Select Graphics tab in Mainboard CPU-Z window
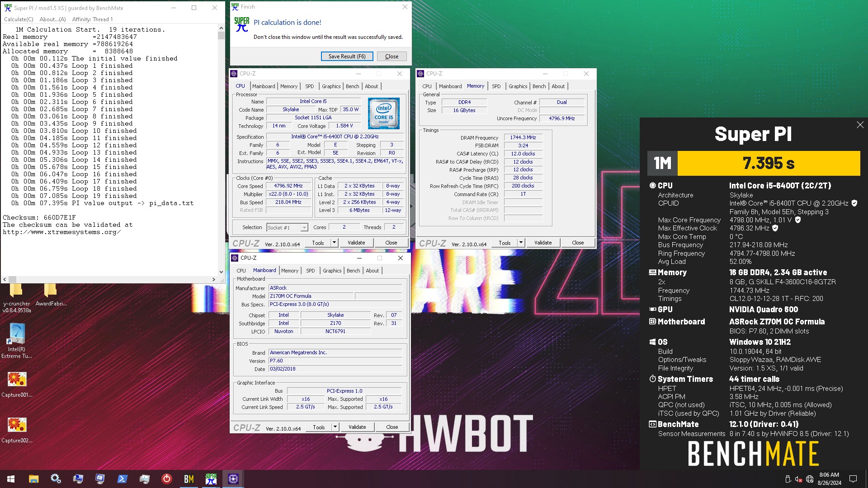The image size is (868, 488). (332, 271)
